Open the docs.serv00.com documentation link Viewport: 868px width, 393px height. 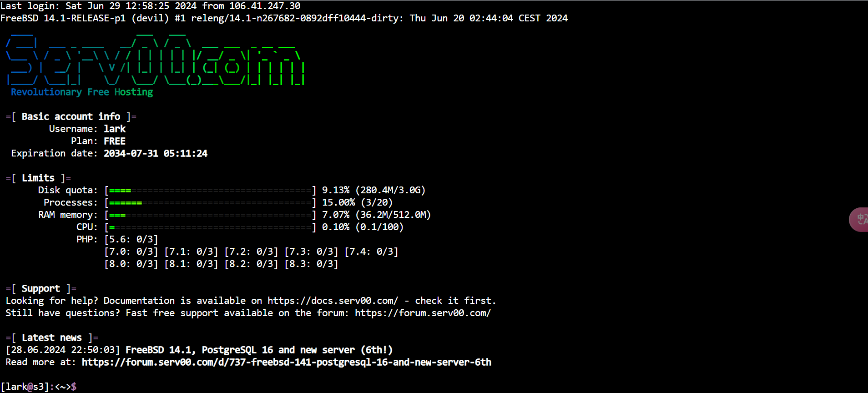333,301
